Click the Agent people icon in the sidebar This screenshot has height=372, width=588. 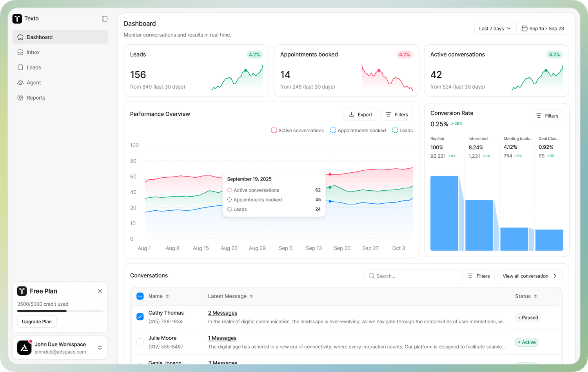coord(20,82)
